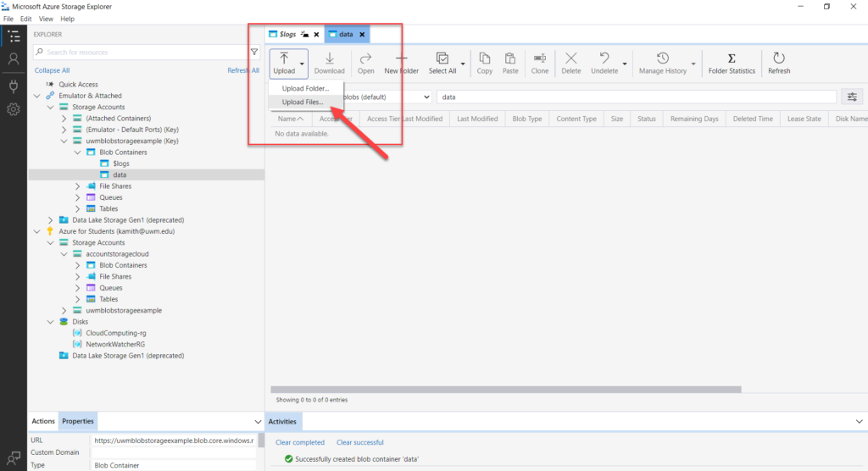Image resolution: width=868 pixels, height=471 pixels.
Task: Collapse the Actions/Properties panel chevron
Action: (258, 422)
